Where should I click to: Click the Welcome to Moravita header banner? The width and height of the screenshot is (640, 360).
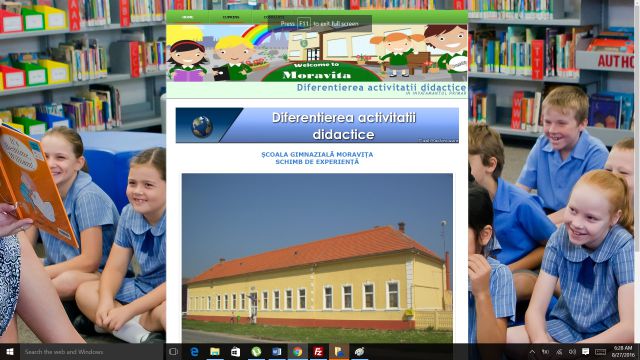click(317, 53)
